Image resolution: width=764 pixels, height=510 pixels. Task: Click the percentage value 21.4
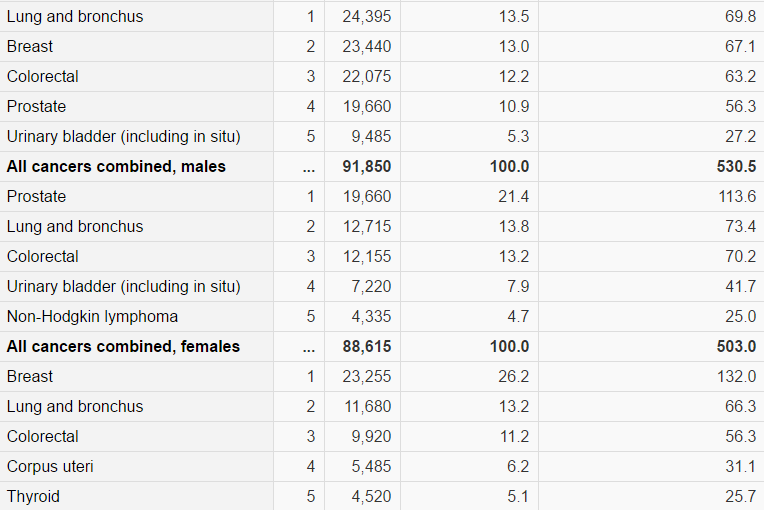pyautogui.click(x=514, y=197)
